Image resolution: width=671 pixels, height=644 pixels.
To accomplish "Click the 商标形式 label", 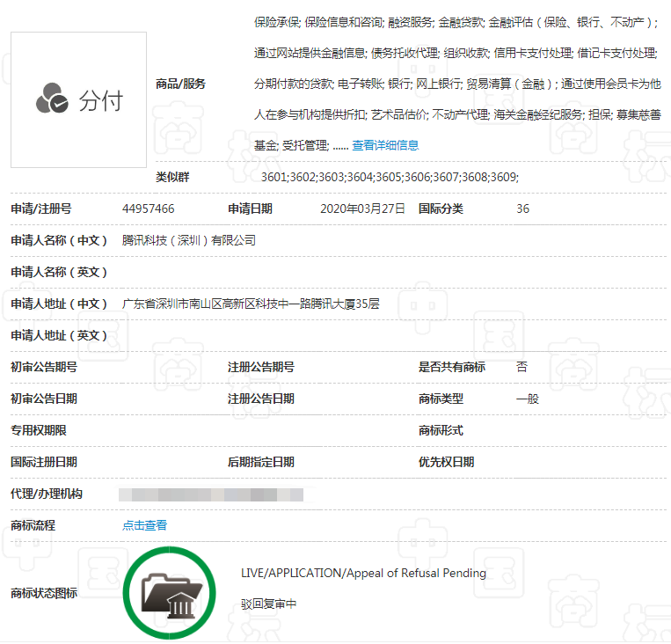I will pos(441,431).
